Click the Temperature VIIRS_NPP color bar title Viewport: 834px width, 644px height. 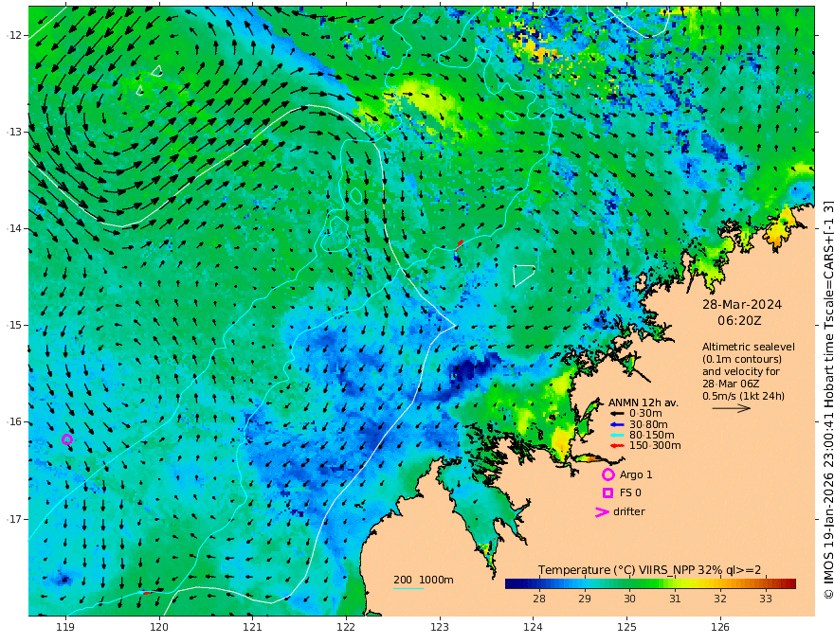pos(649,570)
